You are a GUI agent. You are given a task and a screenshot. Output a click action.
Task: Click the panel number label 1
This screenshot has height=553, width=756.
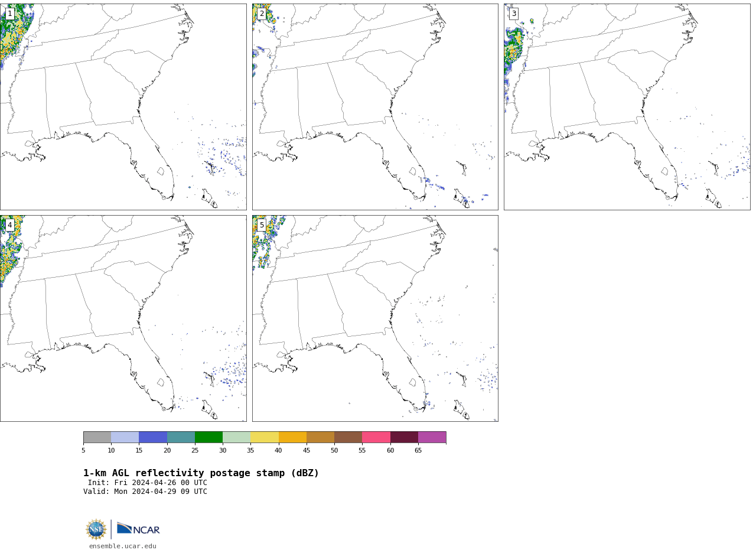(9, 14)
